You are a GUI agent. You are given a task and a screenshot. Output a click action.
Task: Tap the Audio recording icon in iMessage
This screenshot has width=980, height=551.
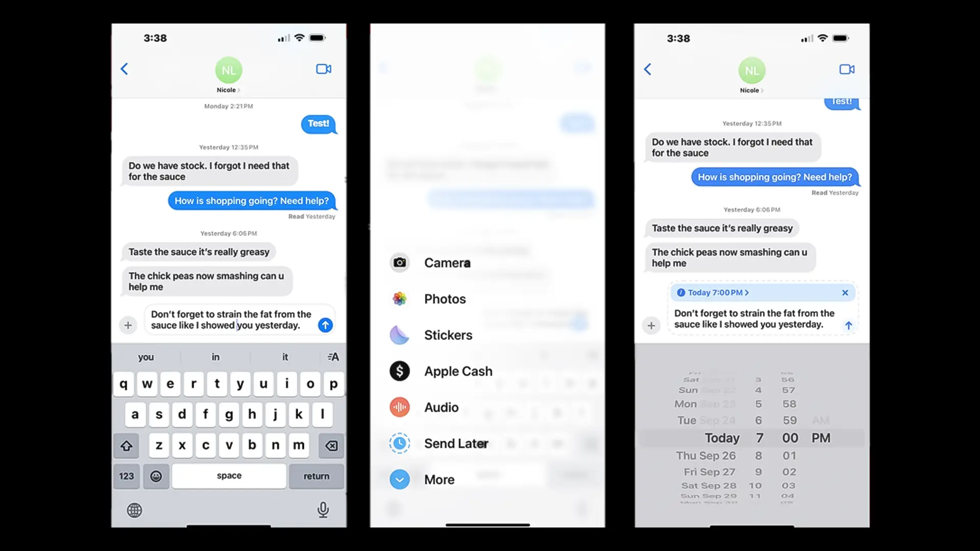tap(399, 406)
